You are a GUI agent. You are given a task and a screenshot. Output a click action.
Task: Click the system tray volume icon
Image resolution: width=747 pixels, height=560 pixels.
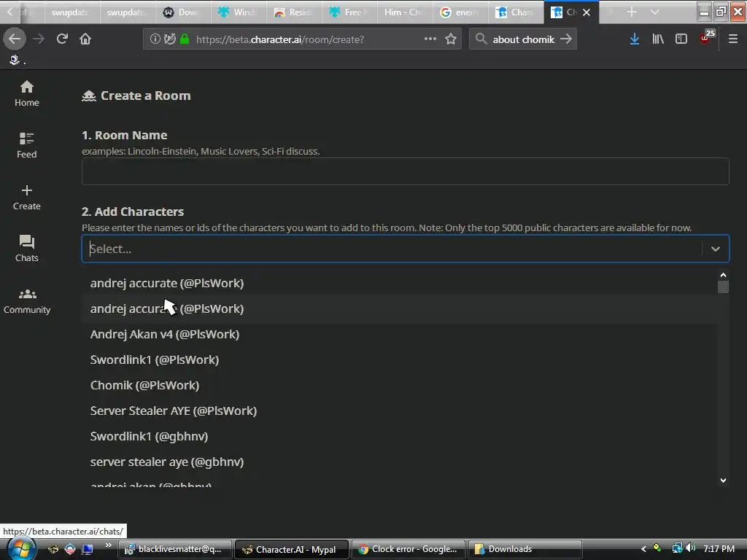(x=691, y=548)
